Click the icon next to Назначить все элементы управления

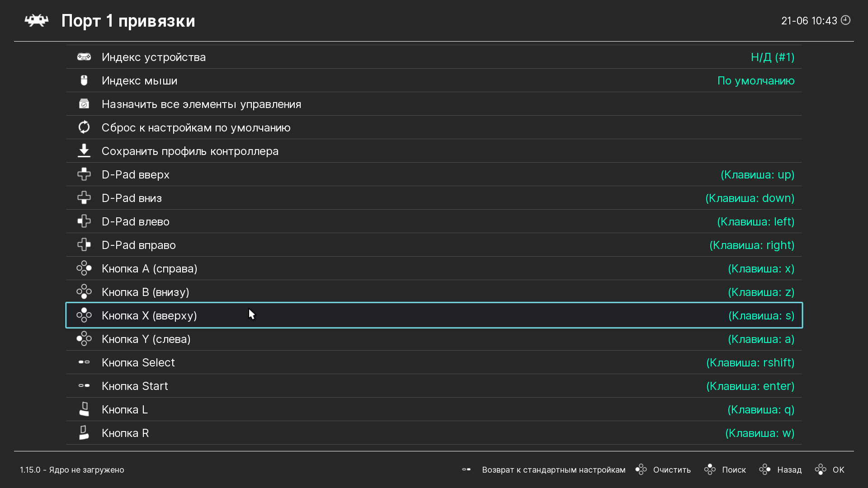(x=84, y=104)
